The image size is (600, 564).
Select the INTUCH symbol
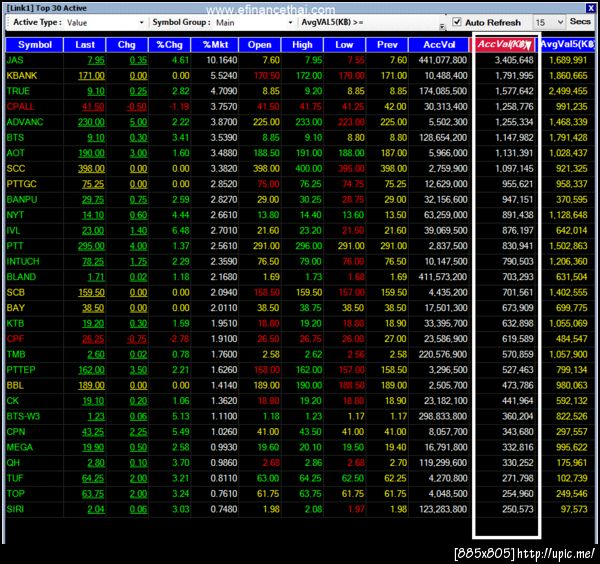(x=23, y=262)
